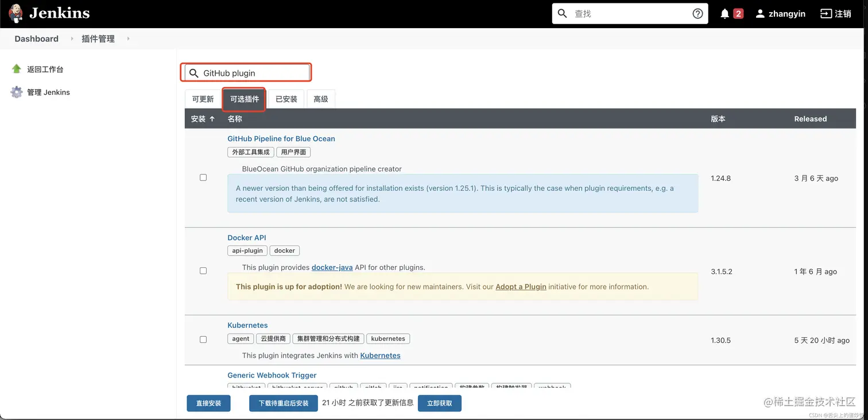Sort by the 安装 column header
The height and width of the screenshot is (420, 868).
(203, 119)
